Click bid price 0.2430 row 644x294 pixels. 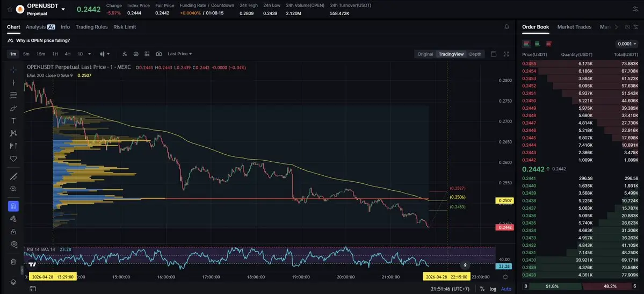(580, 260)
